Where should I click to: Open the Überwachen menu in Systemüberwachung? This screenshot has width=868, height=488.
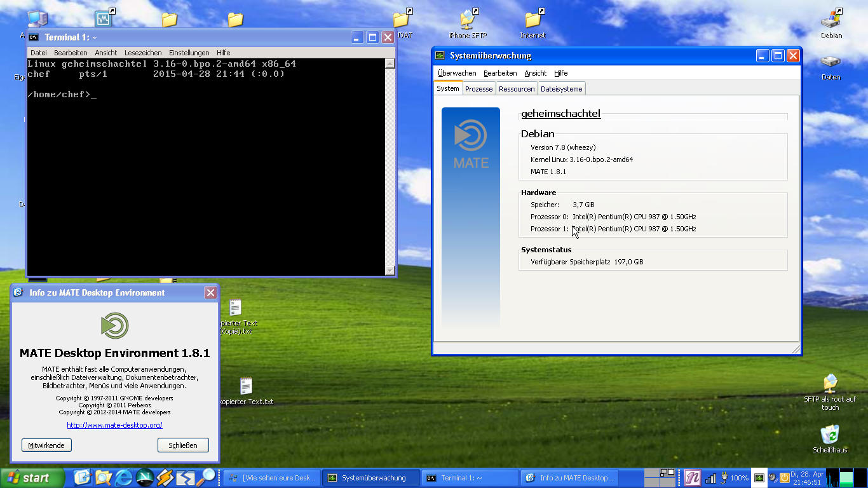coord(456,73)
